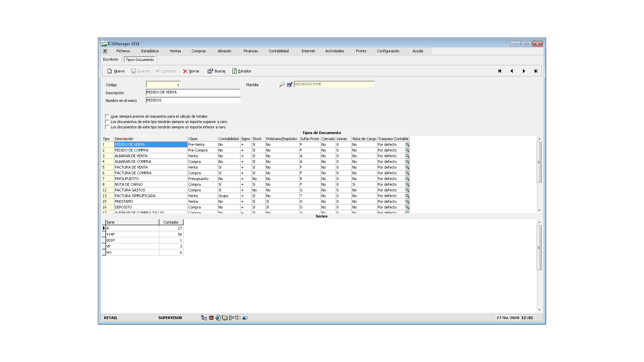This screenshot has width=644, height=362.
Task: Select the PRESTAMO document type row
Action: 255,201
